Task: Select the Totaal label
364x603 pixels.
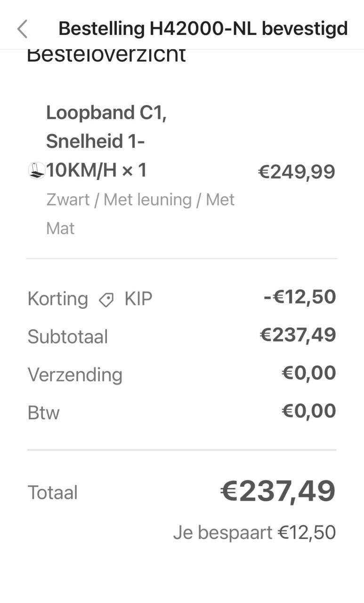Action: [x=52, y=492]
